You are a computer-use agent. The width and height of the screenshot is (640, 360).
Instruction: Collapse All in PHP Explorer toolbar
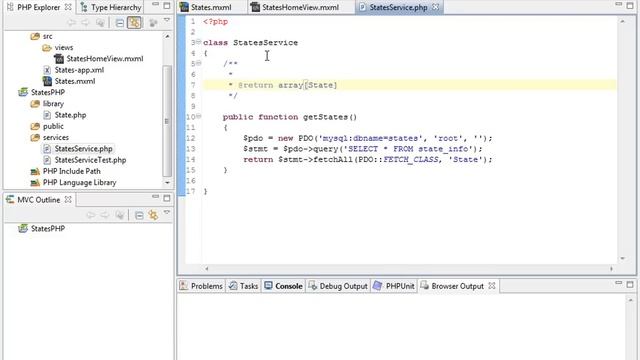tap(120, 23)
